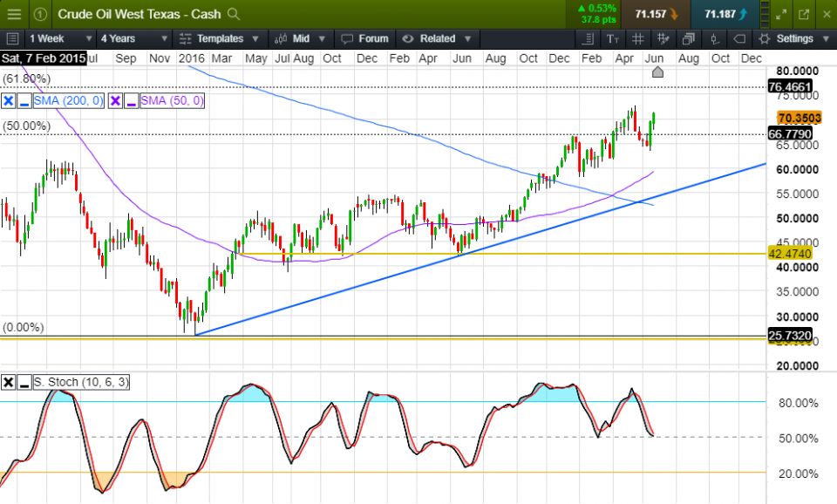Click the pop-out window icon
The image size is (837, 504).
point(803,14)
